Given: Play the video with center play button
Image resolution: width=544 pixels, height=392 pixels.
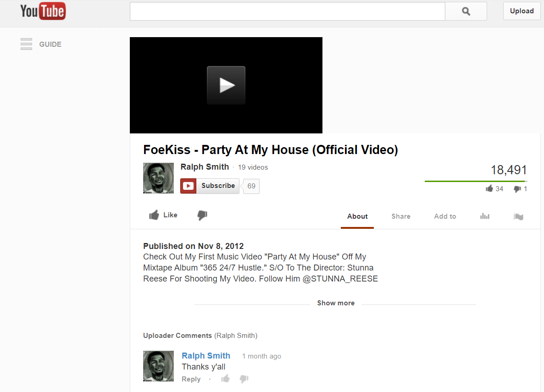Looking at the screenshot, I should 226,85.
